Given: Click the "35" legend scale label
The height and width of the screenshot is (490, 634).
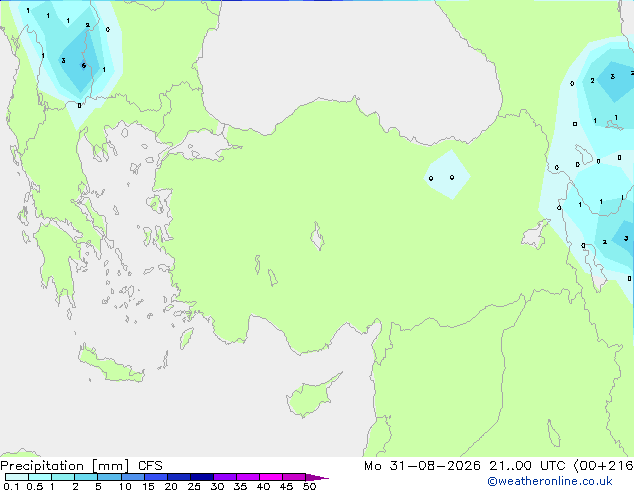Looking at the screenshot, I should point(240,486).
